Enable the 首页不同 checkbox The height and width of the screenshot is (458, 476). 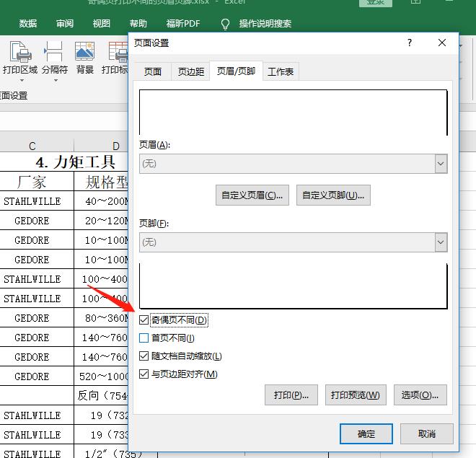tap(144, 338)
